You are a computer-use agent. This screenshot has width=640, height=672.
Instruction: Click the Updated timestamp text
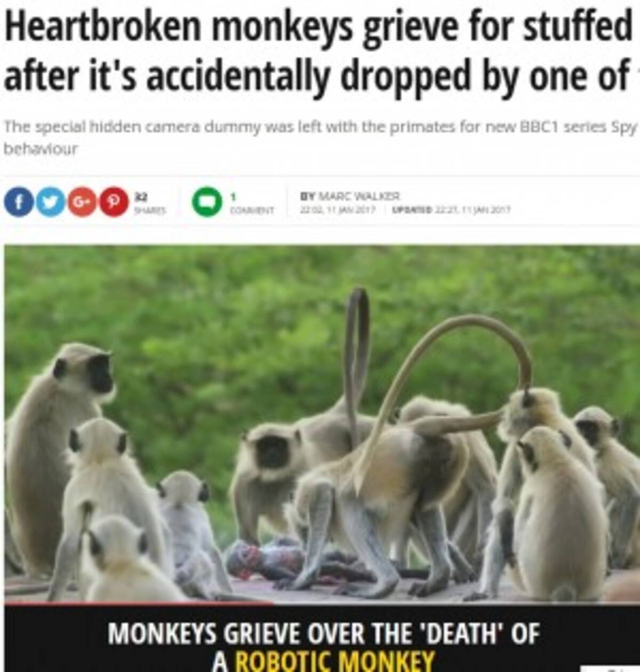pos(452,210)
